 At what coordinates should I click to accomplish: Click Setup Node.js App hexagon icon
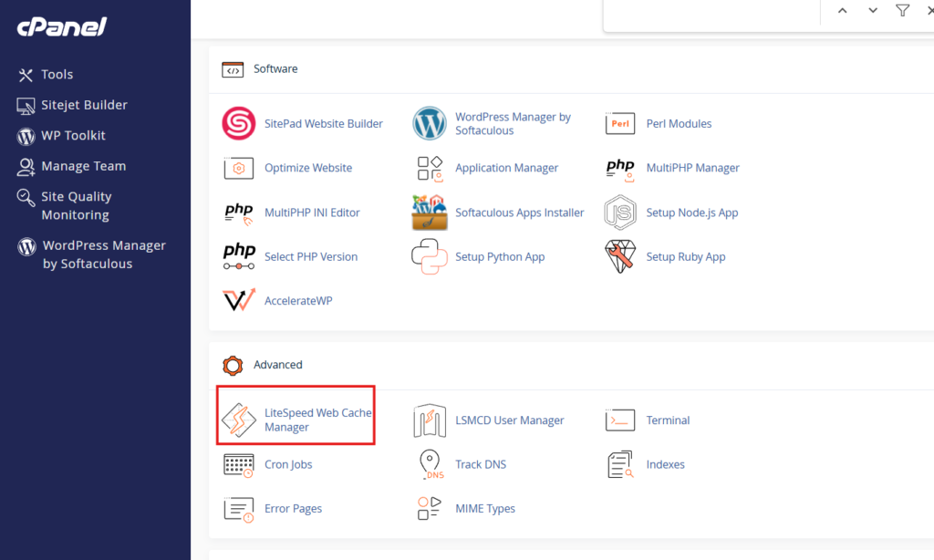[620, 213]
